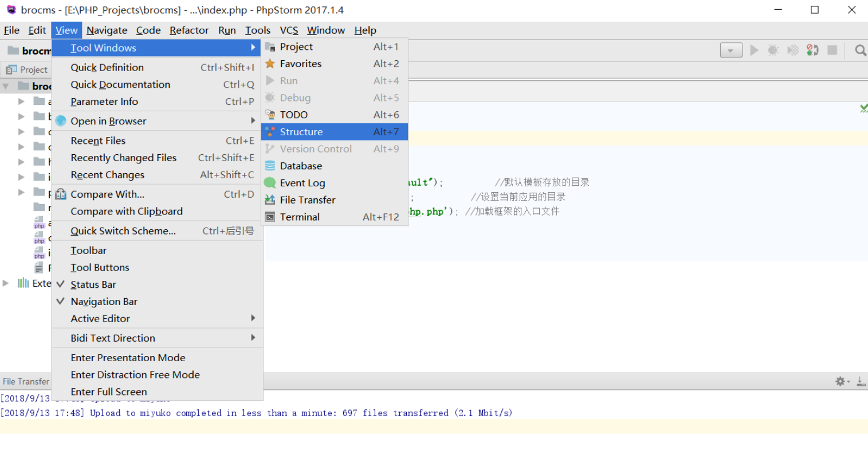Image resolution: width=868 pixels, height=473 pixels.
Task: Choose Quick Documentation
Action: [x=158, y=84]
